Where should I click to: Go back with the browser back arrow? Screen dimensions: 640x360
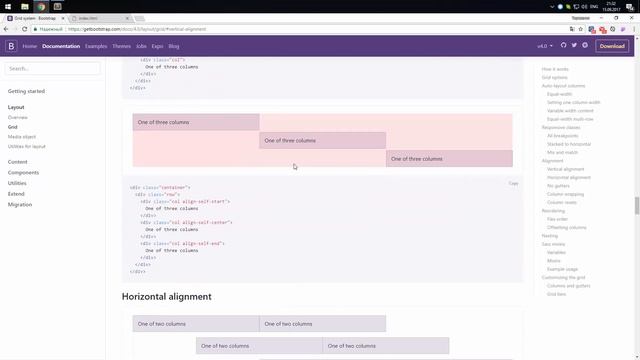pyautogui.click(x=6, y=29)
